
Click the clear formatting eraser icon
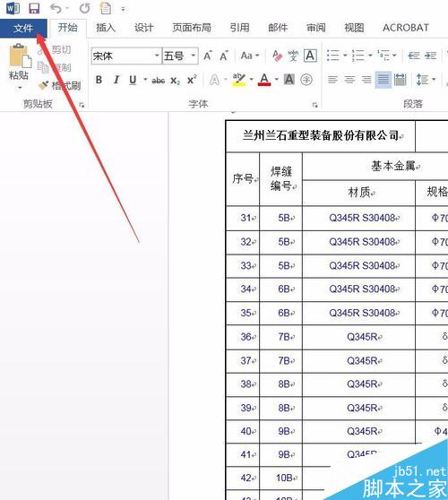pos(278,56)
